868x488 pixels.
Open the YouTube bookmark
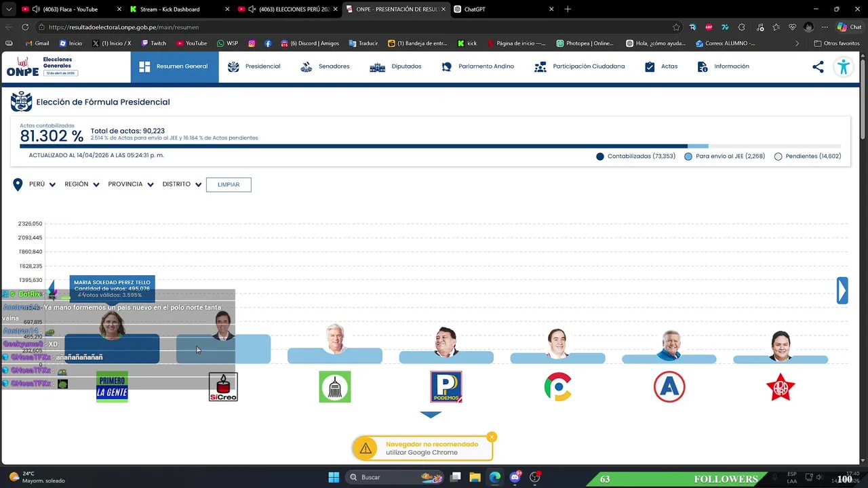191,43
